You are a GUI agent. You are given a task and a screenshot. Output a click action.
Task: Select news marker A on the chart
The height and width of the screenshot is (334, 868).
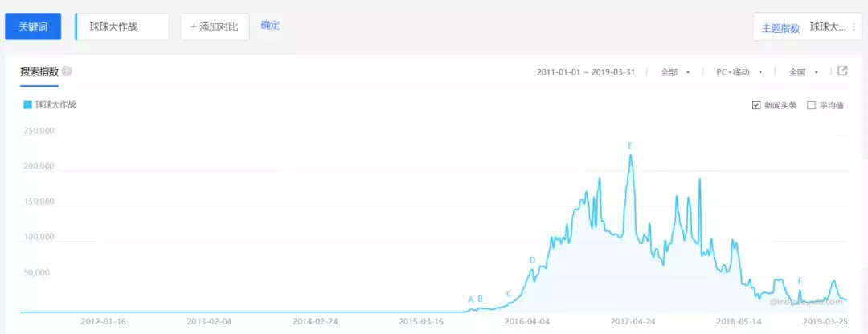click(x=471, y=299)
